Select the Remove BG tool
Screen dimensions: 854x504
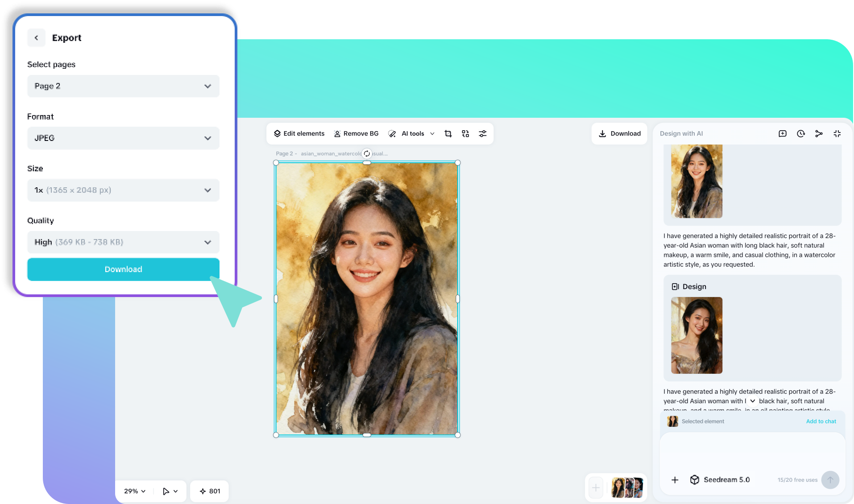coord(356,133)
